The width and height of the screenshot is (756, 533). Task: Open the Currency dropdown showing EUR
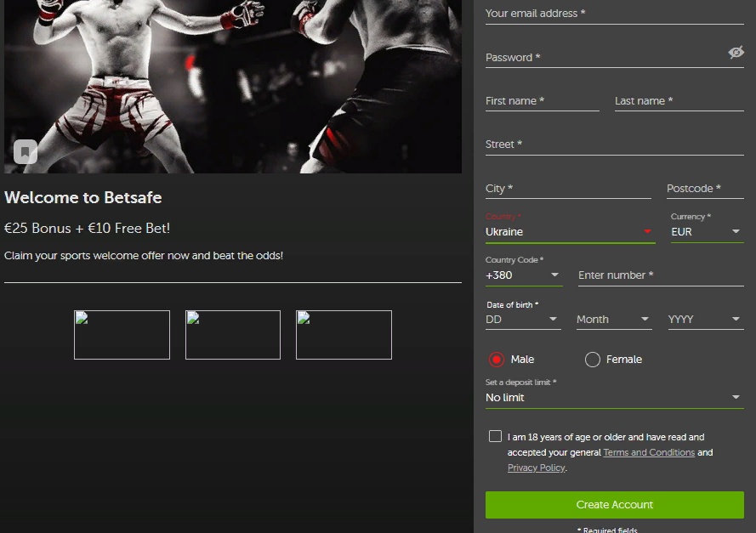pos(707,232)
